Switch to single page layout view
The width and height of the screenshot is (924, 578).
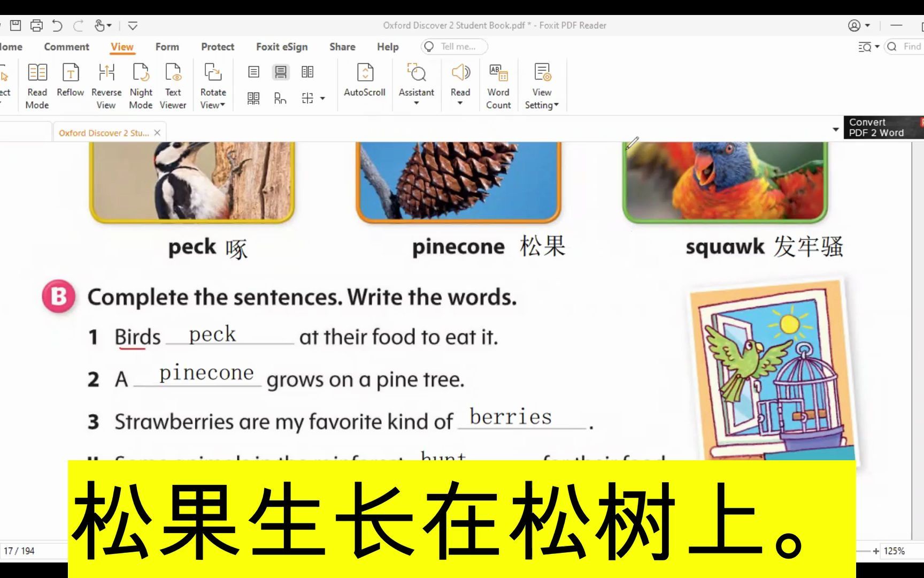[253, 72]
